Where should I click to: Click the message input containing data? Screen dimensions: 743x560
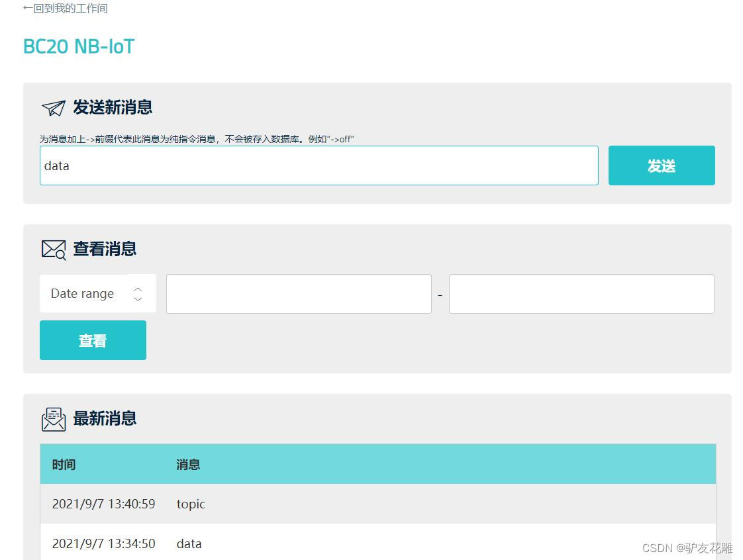click(319, 165)
